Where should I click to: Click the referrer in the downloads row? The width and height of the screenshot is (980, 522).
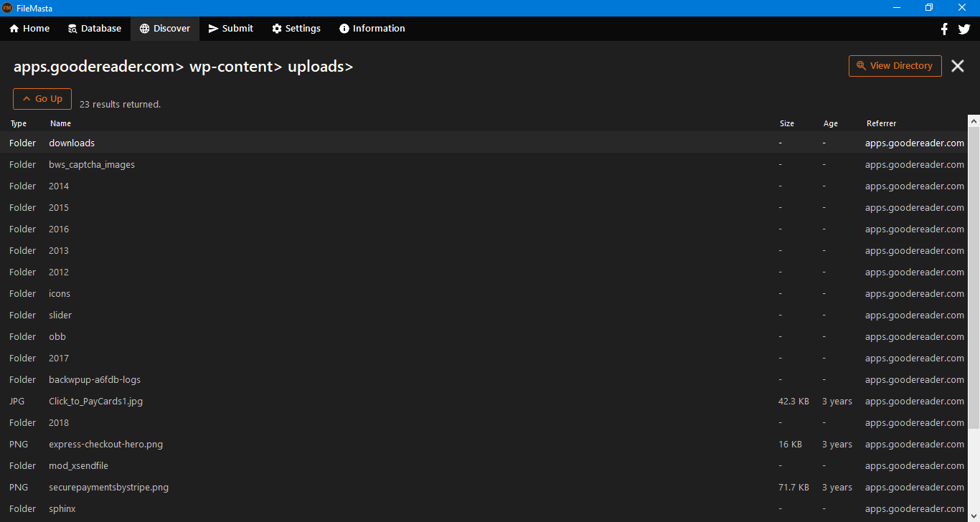tap(915, 143)
